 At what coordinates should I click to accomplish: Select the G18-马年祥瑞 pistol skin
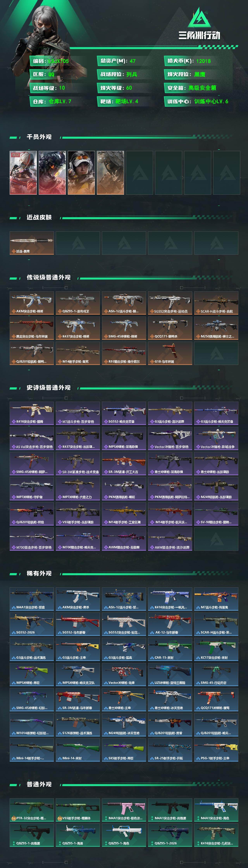(x=170, y=353)
